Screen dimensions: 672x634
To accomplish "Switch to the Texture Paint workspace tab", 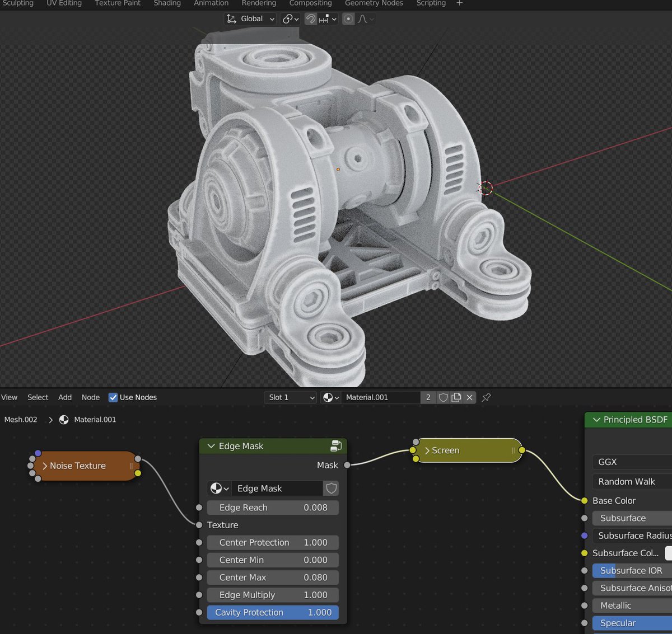I will (118, 3).
